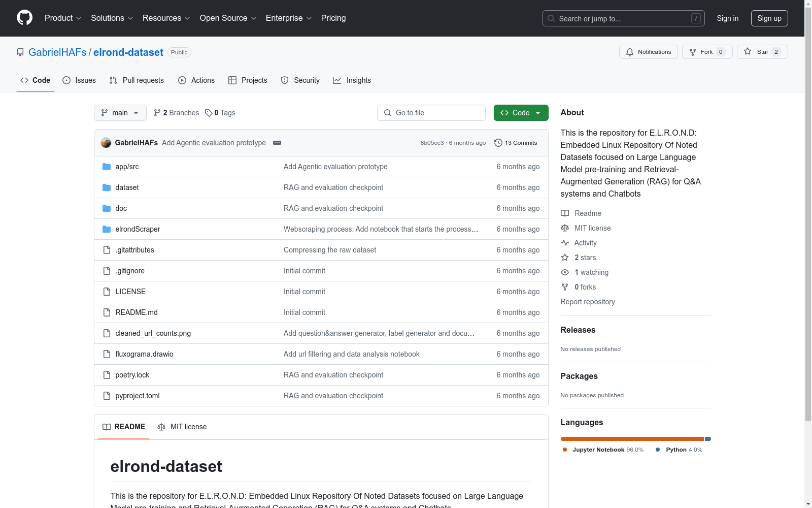Switch to the Issues tab
This screenshot has height=508, width=812.
click(79, 80)
